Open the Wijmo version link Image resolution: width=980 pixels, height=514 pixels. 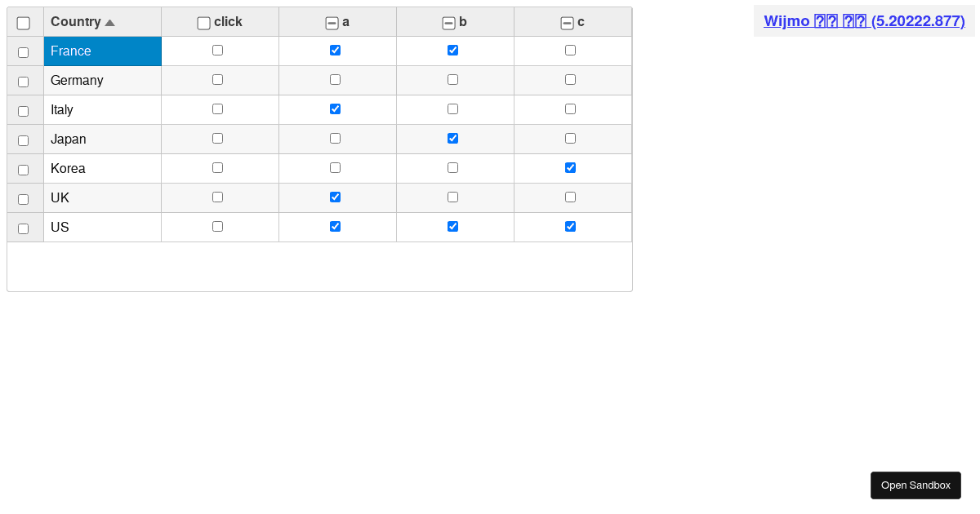click(864, 21)
